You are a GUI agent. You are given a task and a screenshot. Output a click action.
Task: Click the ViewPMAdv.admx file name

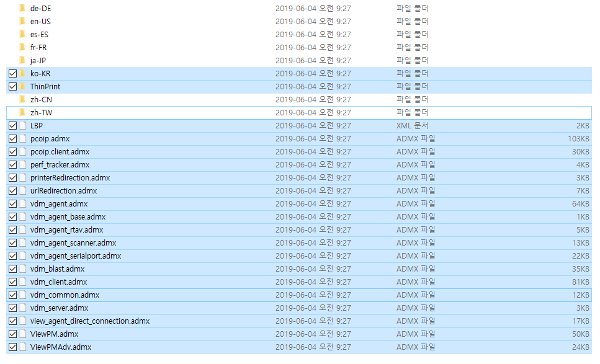click(x=61, y=347)
